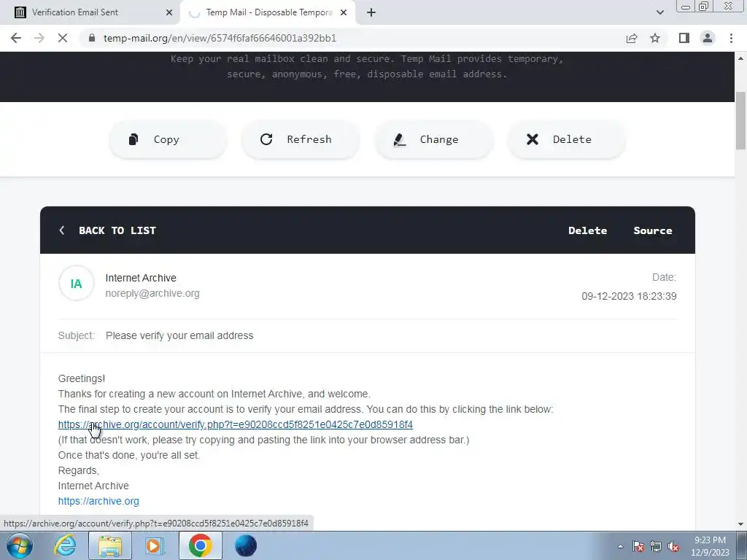The width and height of the screenshot is (747, 560).
Task: Click the X icon on Delete button
Action: point(532,139)
